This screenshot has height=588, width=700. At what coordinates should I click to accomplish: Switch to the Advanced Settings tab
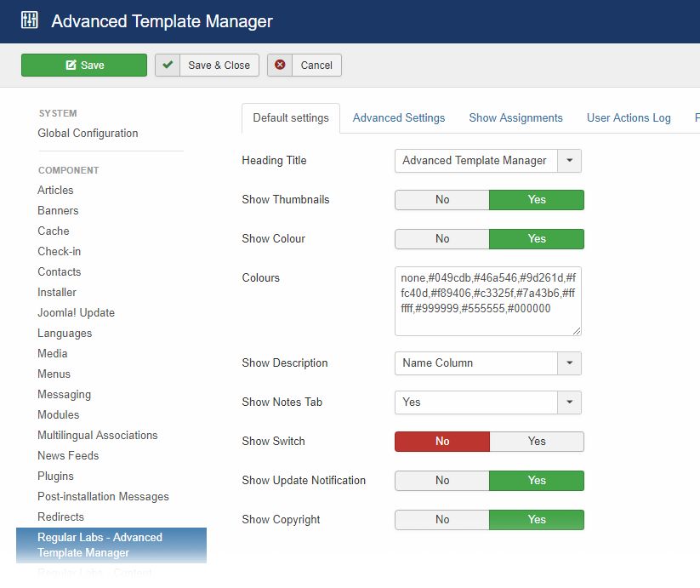[x=399, y=118]
